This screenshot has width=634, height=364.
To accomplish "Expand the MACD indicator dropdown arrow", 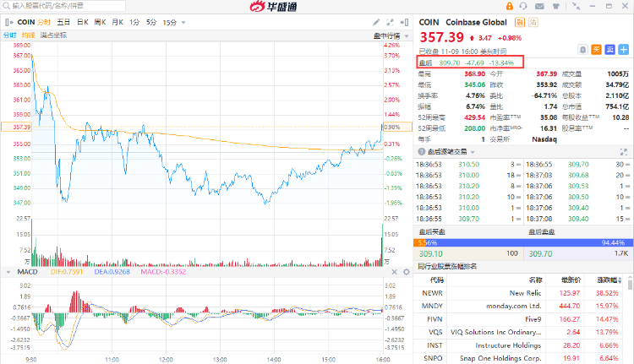I will [x=8, y=272].
